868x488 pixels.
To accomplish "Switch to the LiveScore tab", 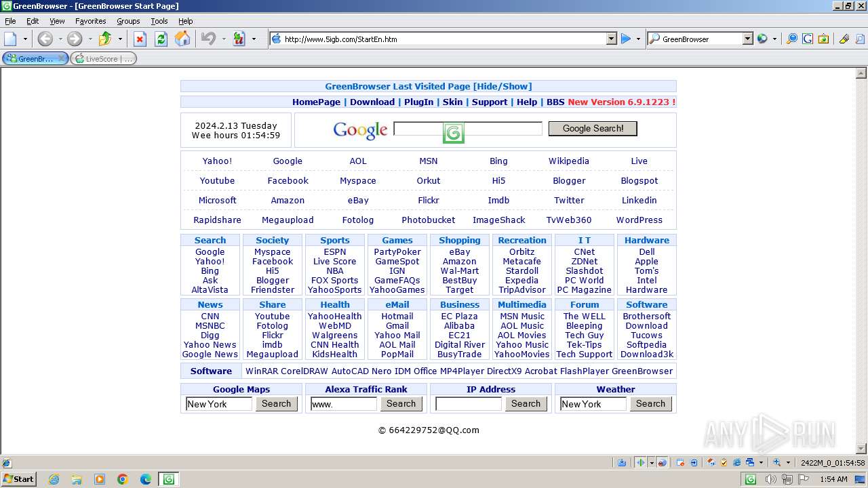I will [x=103, y=59].
